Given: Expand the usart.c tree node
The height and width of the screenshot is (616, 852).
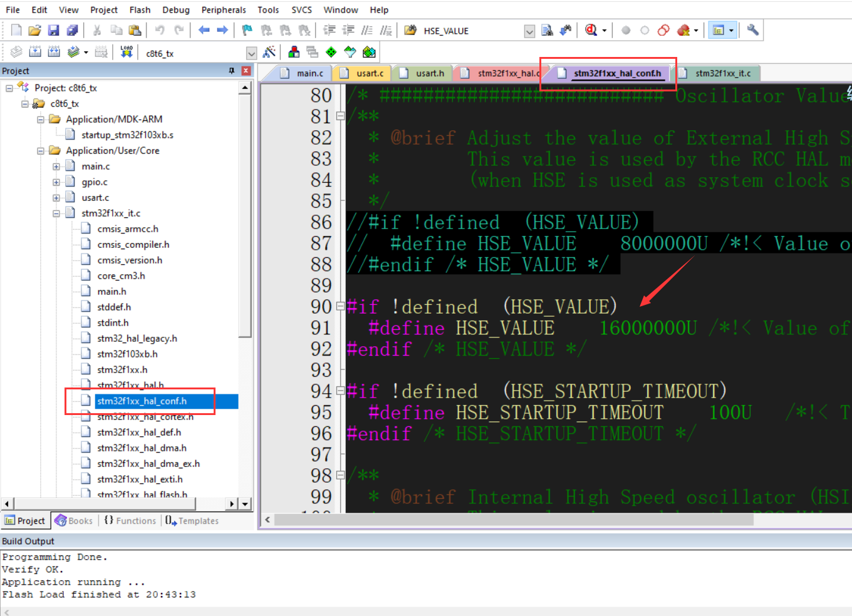Looking at the screenshot, I should pos(56,198).
